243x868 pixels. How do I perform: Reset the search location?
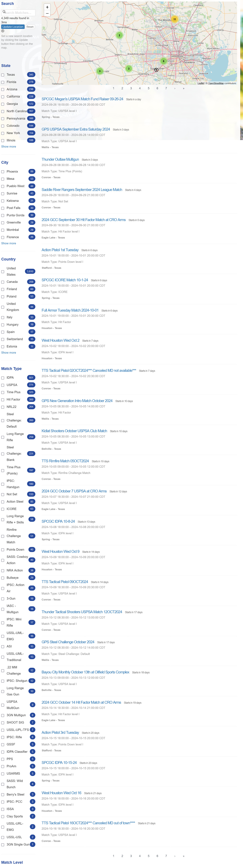point(30,27)
